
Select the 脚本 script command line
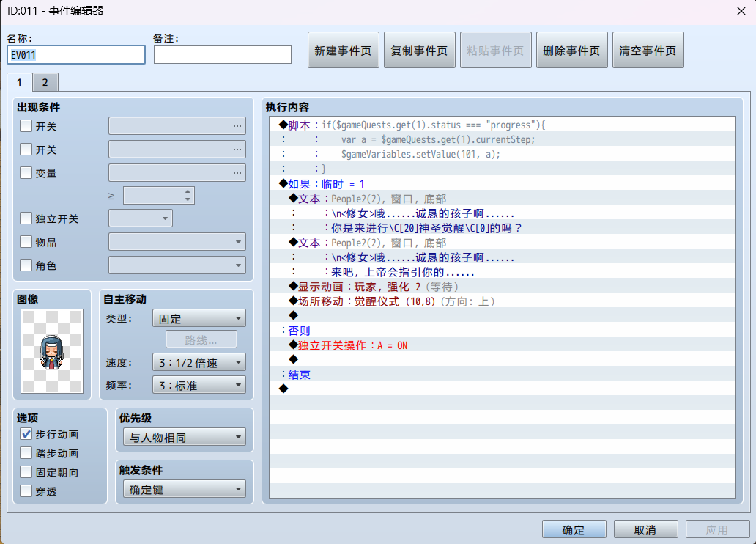pos(503,125)
